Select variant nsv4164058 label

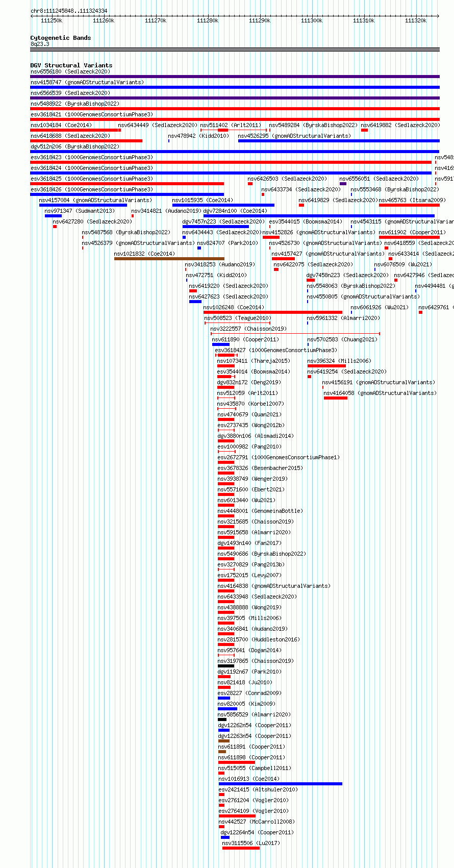[380, 393]
